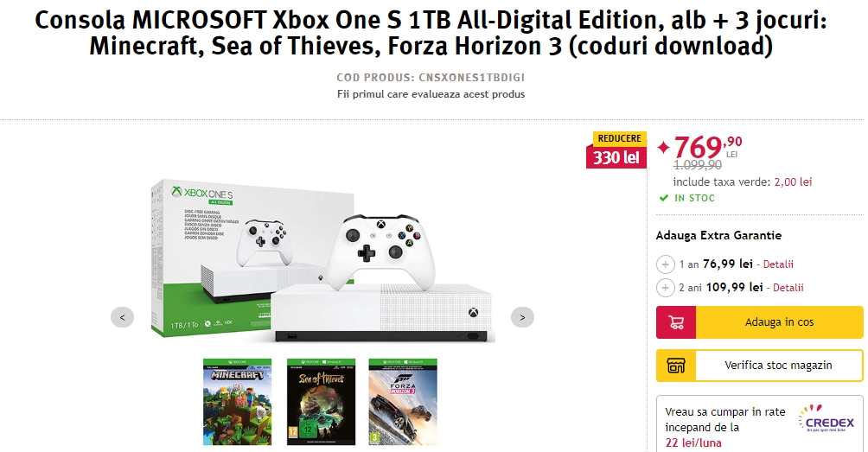
Task: Click 'Fii primul care evalueaza acest produs'
Action: pos(431,94)
